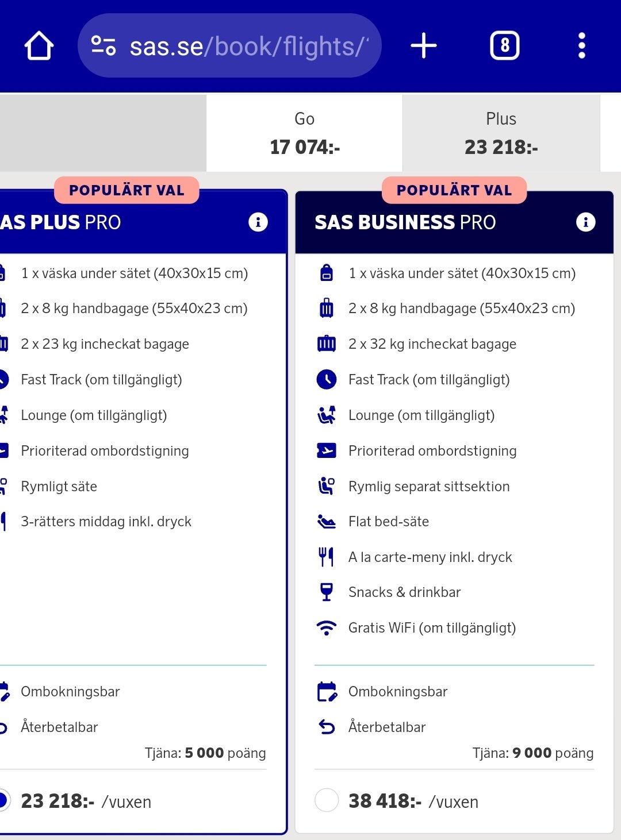Viewport: 621px width, 840px height.
Task: Select SAS Business Pro 38 418:- radio button
Action: 327,800
